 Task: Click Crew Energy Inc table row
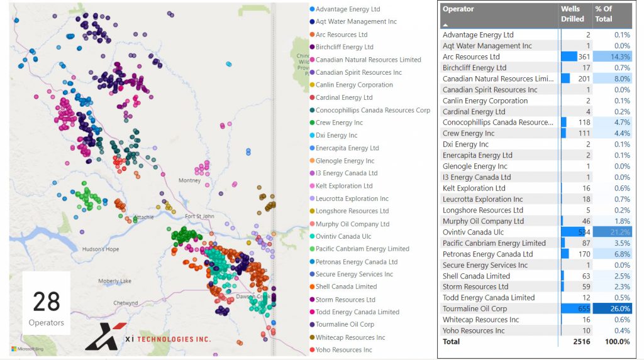coord(536,133)
